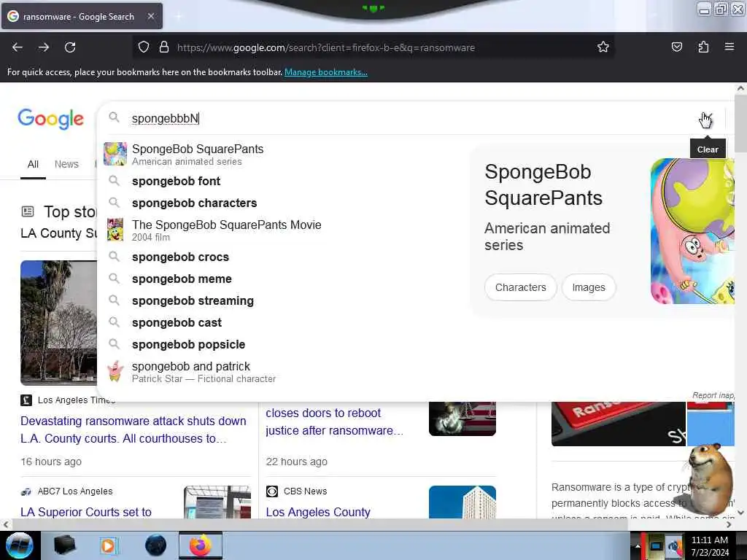This screenshot has height=560, width=747.
Task: Click the Report inappropriate predictions link
Action: pyautogui.click(x=713, y=395)
